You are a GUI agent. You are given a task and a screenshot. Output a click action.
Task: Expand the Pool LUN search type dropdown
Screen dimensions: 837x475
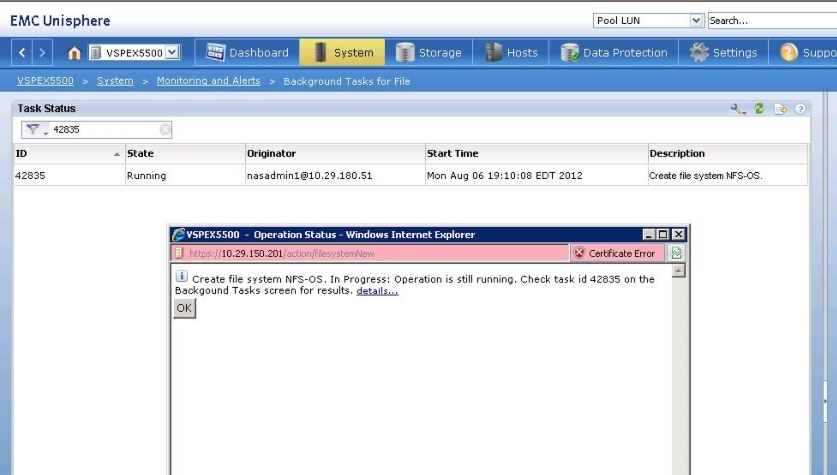click(696, 20)
